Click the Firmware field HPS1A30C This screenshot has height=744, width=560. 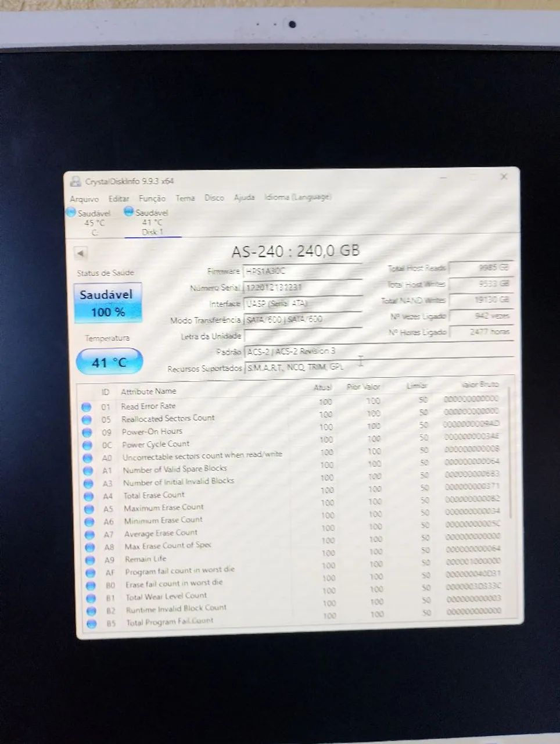point(302,271)
